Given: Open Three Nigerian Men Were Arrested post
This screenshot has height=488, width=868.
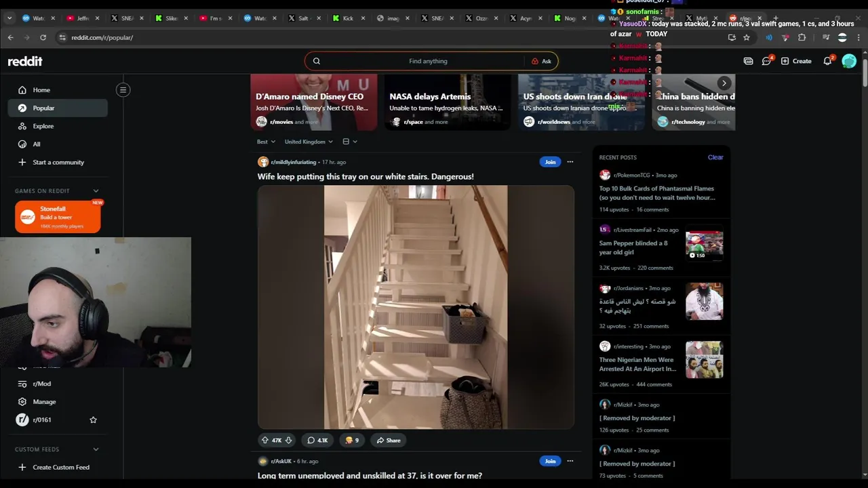Looking at the screenshot, I should coord(637,365).
